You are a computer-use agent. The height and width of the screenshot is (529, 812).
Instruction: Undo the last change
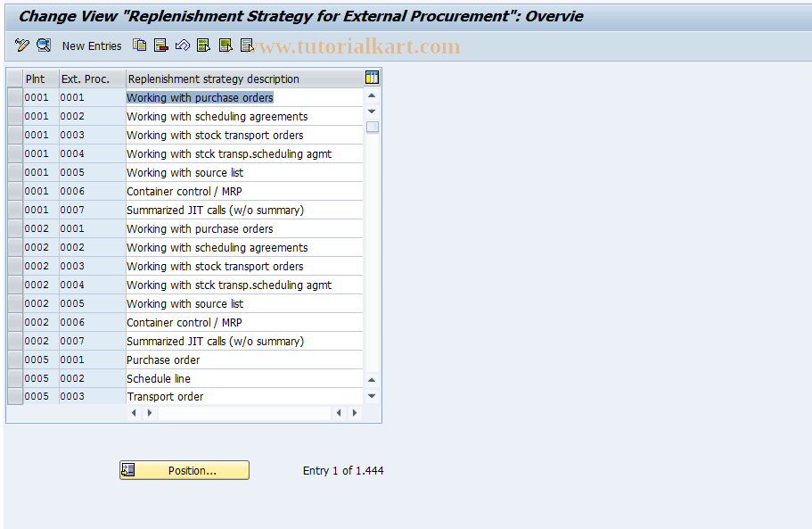pos(182,45)
